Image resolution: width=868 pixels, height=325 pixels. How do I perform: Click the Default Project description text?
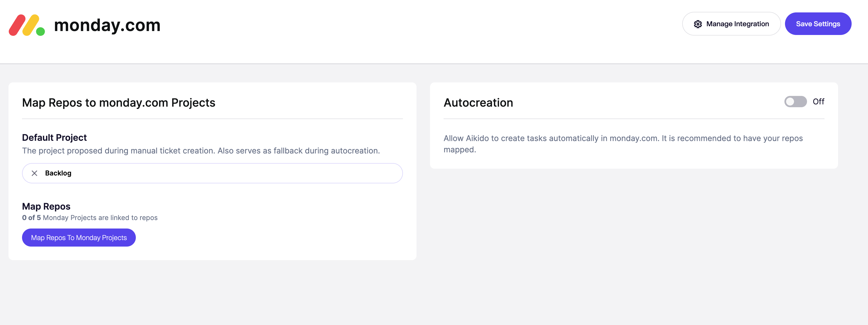point(201,151)
